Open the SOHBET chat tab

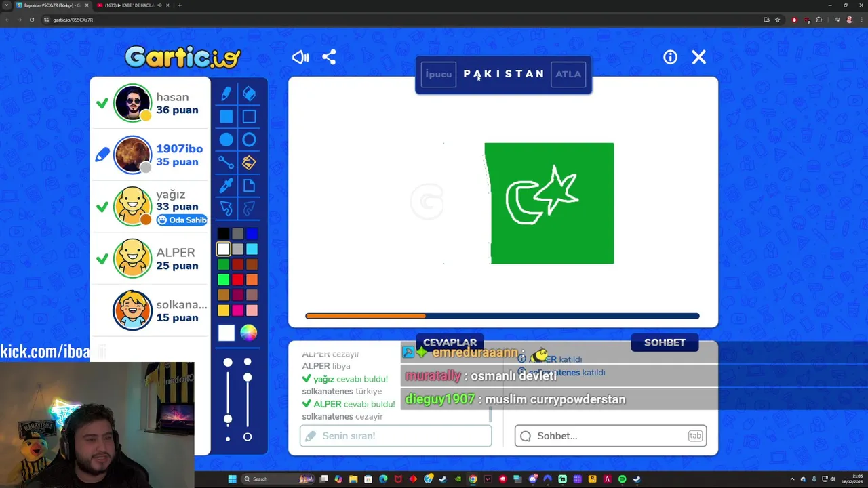click(665, 343)
